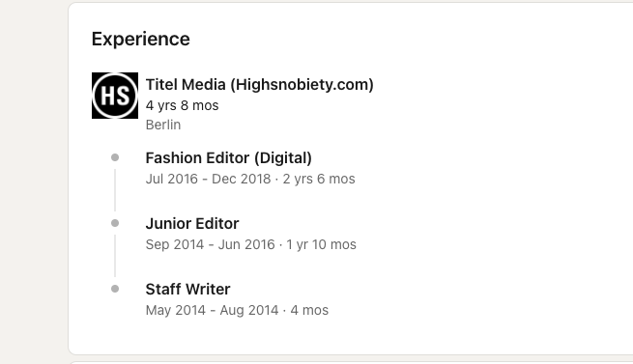Select the connector line between Fashion and Junior Editor
Image resolution: width=633 pixels, height=364 pixels.
point(115,190)
